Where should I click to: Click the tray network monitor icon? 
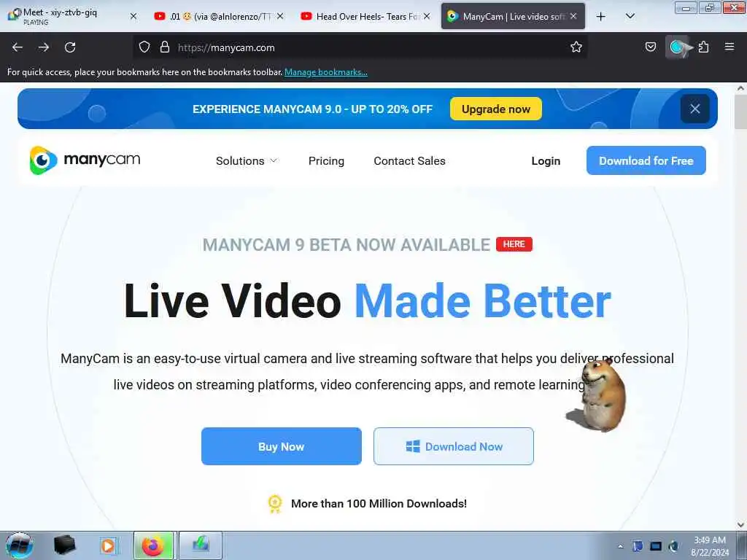point(656,546)
